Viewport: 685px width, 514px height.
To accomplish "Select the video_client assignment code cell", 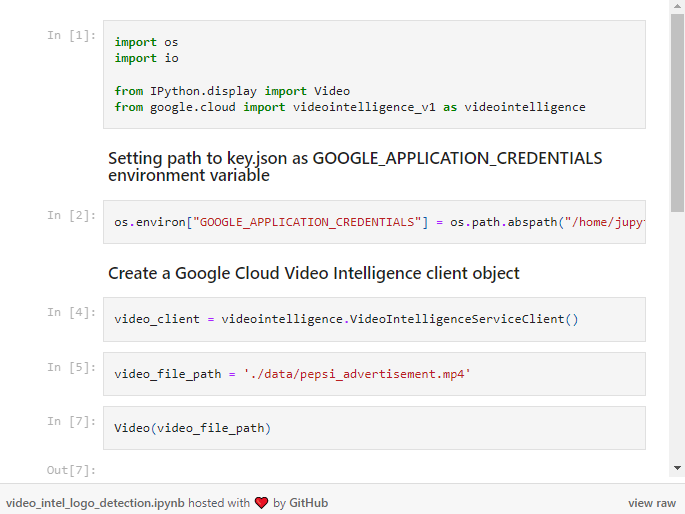I will 374,319.
